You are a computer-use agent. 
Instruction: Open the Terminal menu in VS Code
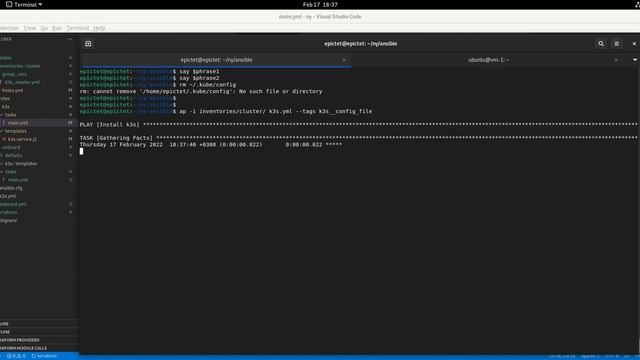tap(78, 28)
